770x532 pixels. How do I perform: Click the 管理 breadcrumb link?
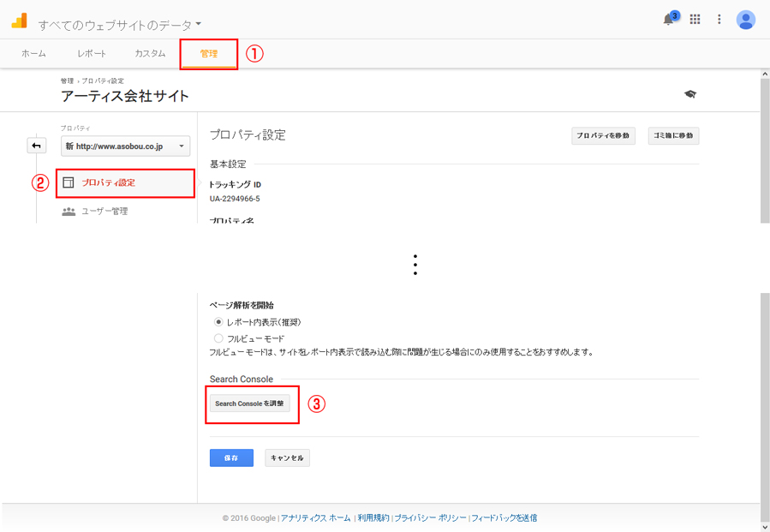pyautogui.click(x=67, y=81)
